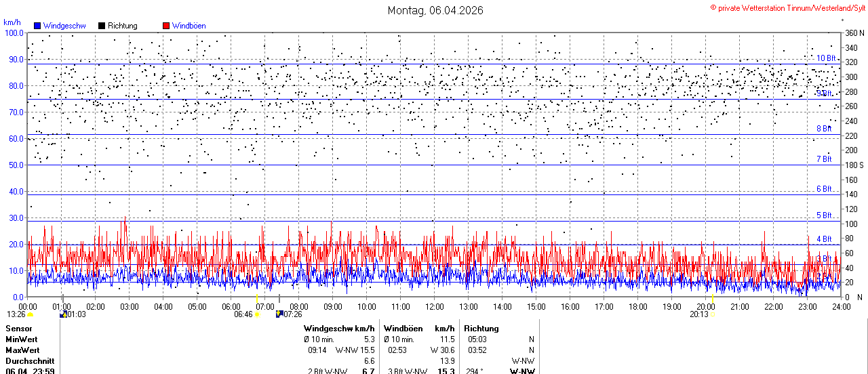Click the km/h axis unit label
The image size is (868, 374).
pos(12,22)
